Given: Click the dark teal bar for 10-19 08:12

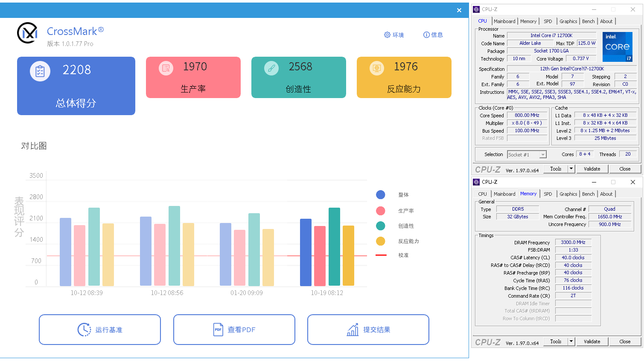Looking at the screenshot, I should coord(334,246).
